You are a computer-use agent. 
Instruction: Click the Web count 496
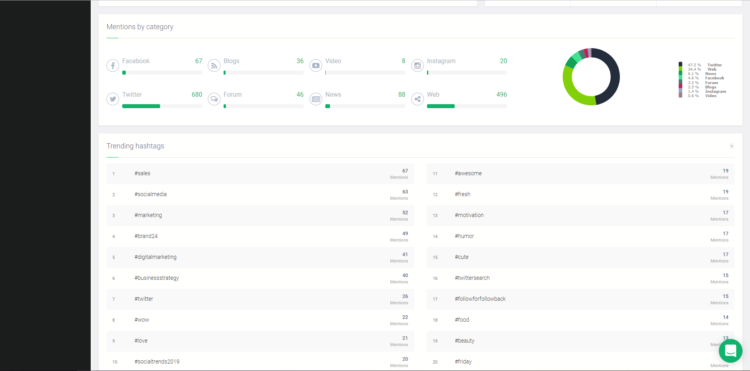(x=502, y=95)
